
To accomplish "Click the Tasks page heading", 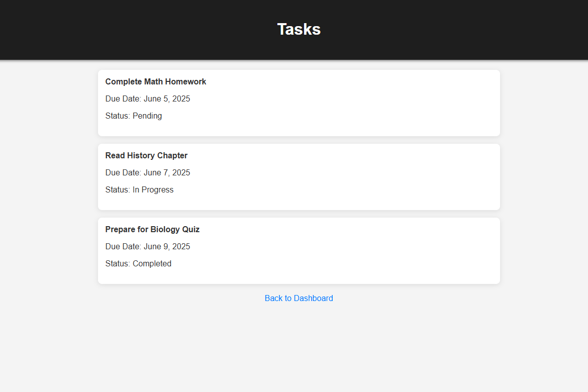I will click(x=299, y=29).
